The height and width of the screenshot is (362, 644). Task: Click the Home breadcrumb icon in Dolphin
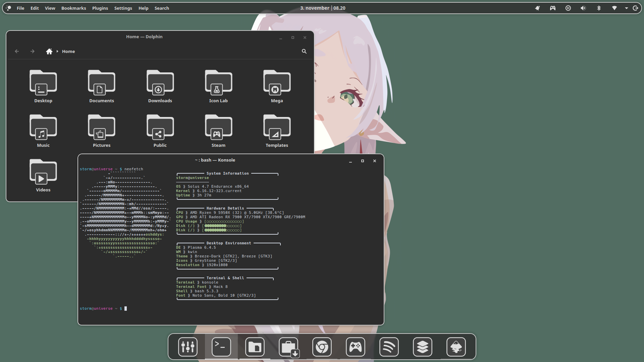(49, 51)
